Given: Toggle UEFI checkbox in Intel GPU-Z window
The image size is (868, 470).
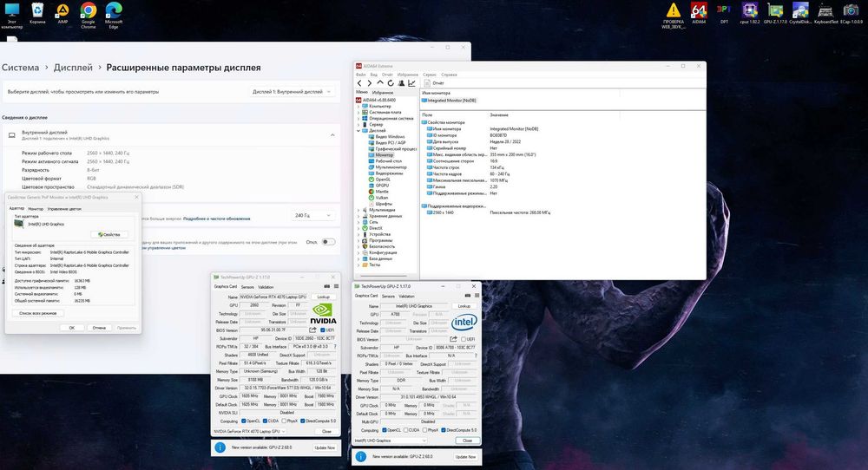Looking at the screenshot, I should [464, 340].
